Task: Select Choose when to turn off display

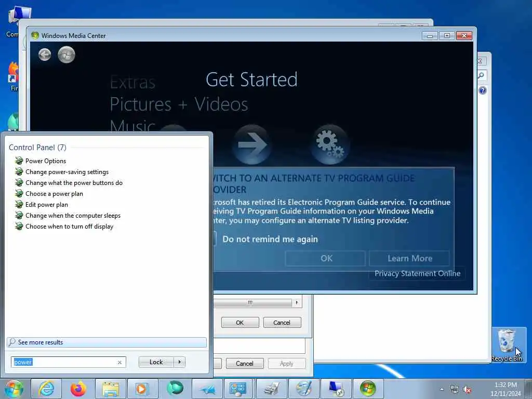Action: tap(69, 226)
